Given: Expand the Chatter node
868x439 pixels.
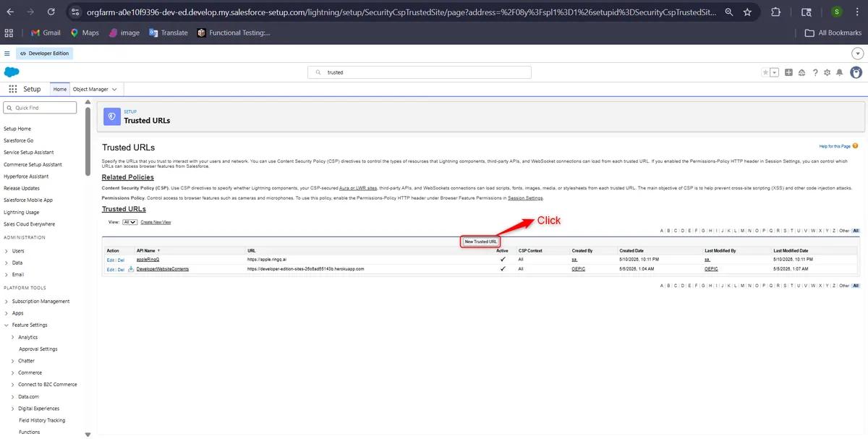Looking at the screenshot, I should (13, 361).
